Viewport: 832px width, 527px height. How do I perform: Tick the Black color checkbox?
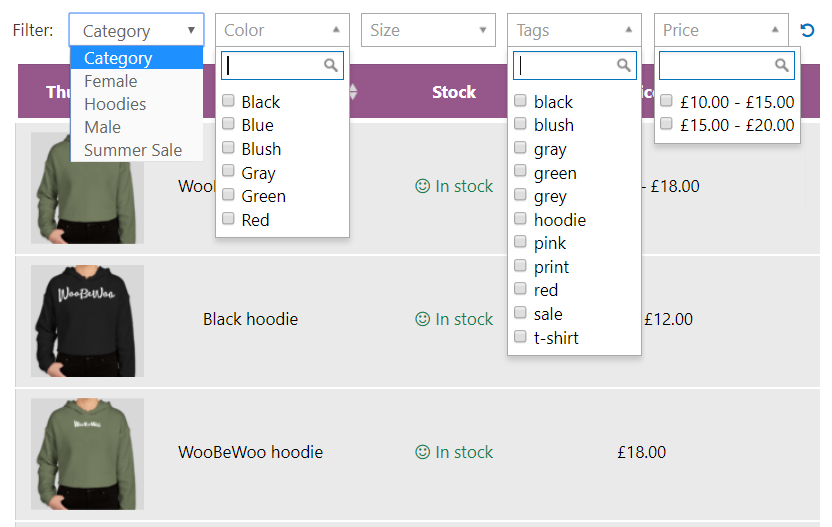click(x=228, y=100)
